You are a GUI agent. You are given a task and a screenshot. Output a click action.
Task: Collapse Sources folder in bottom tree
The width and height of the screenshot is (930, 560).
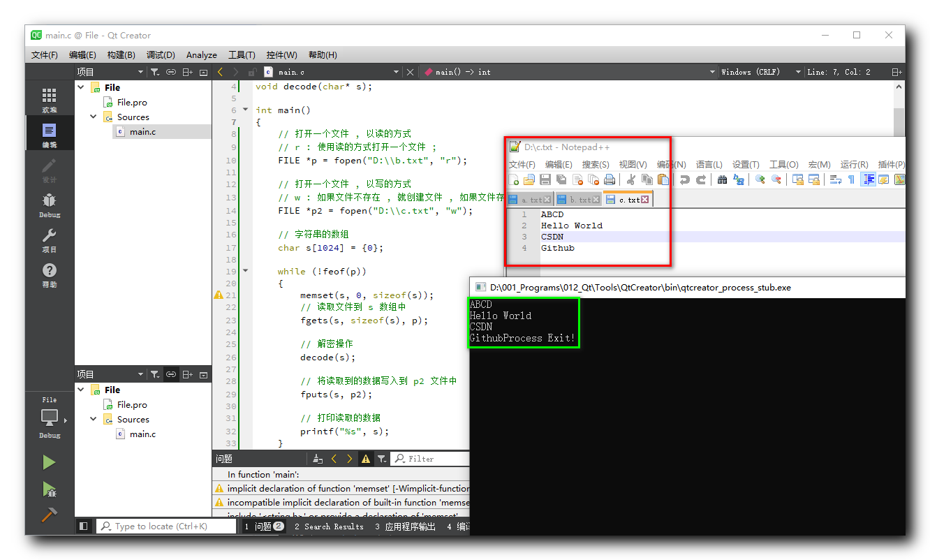tap(94, 419)
